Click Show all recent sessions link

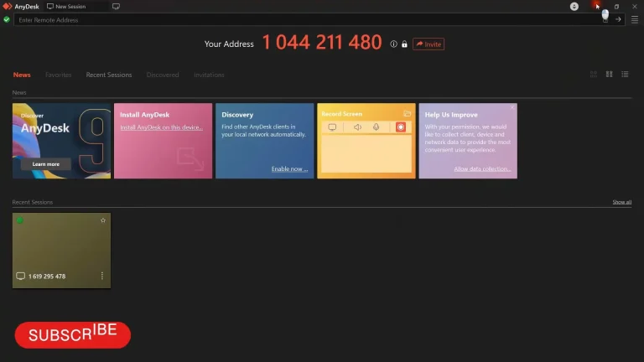[x=622, y=202]
